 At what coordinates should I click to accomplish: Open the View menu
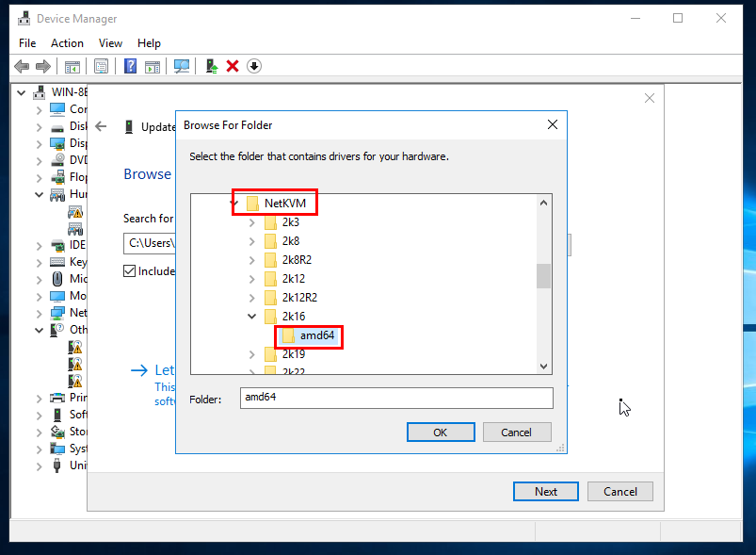110,43
